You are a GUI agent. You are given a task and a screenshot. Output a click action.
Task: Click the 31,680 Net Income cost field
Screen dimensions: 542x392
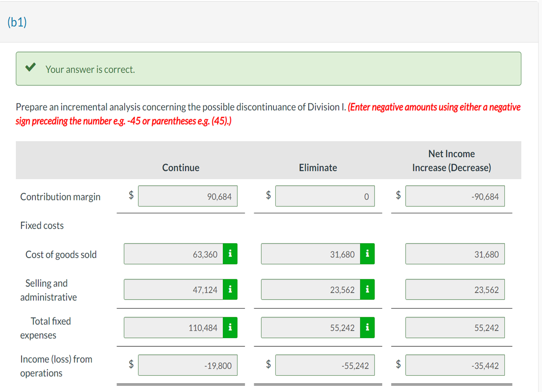click(455, 254)
